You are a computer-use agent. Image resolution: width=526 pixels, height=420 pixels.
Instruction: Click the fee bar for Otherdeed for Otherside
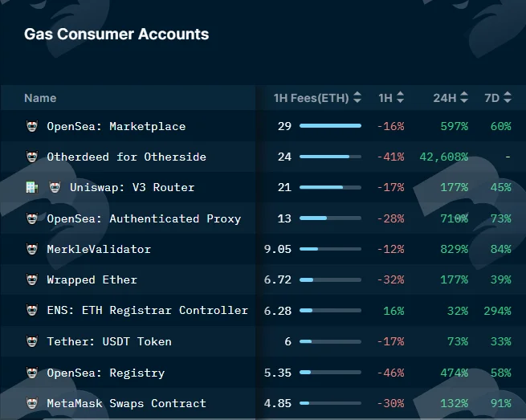coord(330,157)
